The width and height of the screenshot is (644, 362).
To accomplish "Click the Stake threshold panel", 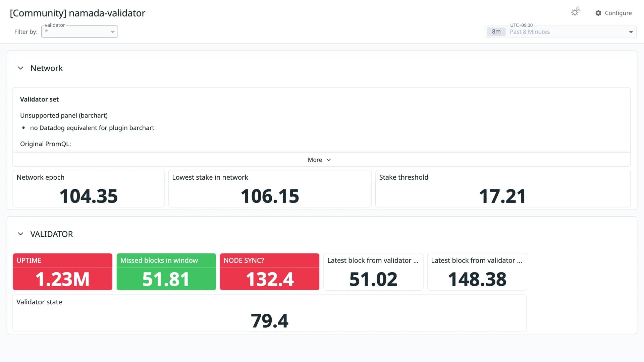I will (503, 189).
